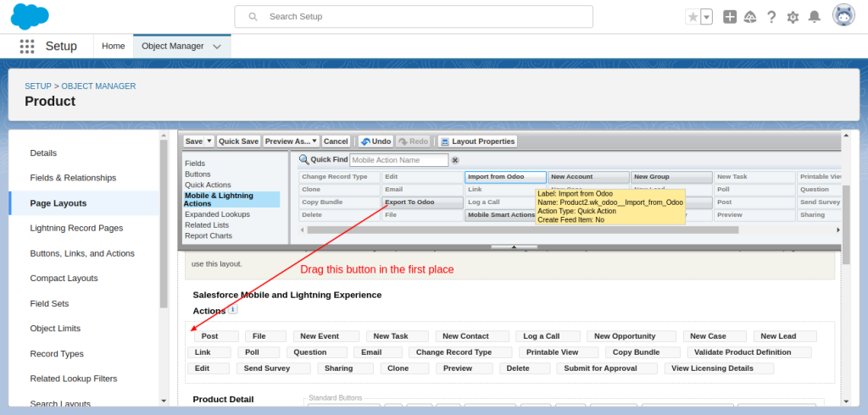868x415 pixels.
Task: Open Related Lookup Filters in sidebar
Action: pyautogui.click(x=74, y=379)
